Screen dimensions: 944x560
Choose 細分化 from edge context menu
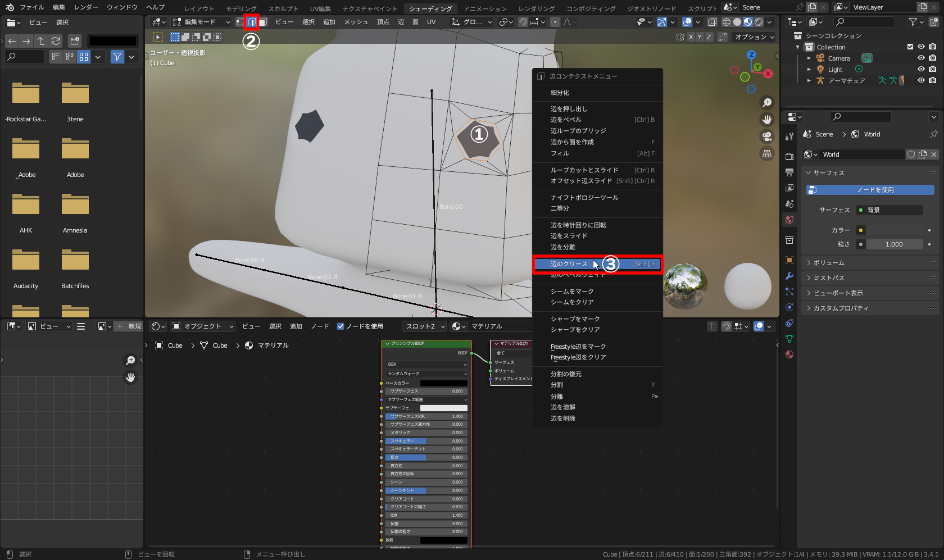[598, 93]
